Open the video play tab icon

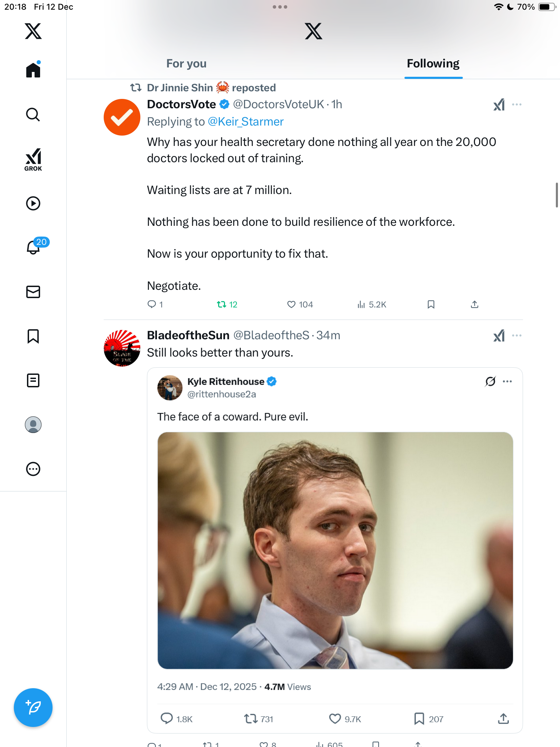[x=33, y=203]
